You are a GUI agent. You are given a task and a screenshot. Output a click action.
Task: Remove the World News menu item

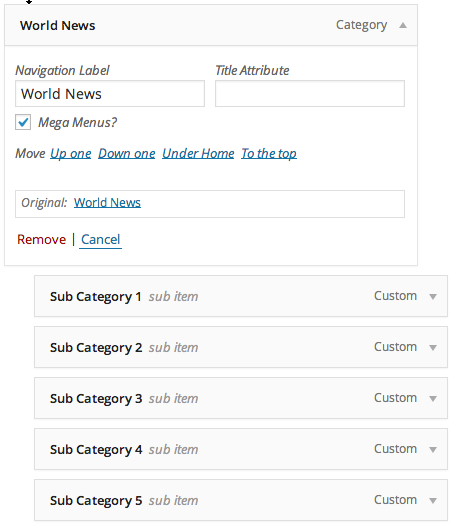(42, 239)
